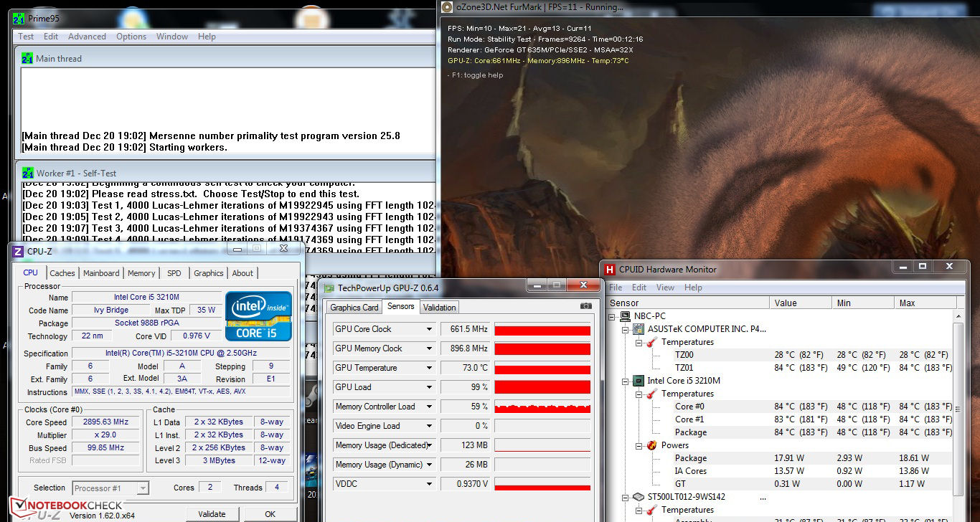The image size is (980, 522).
Task: Collapse the Intel Core i5 3210M node
Action: coord(625,381)
